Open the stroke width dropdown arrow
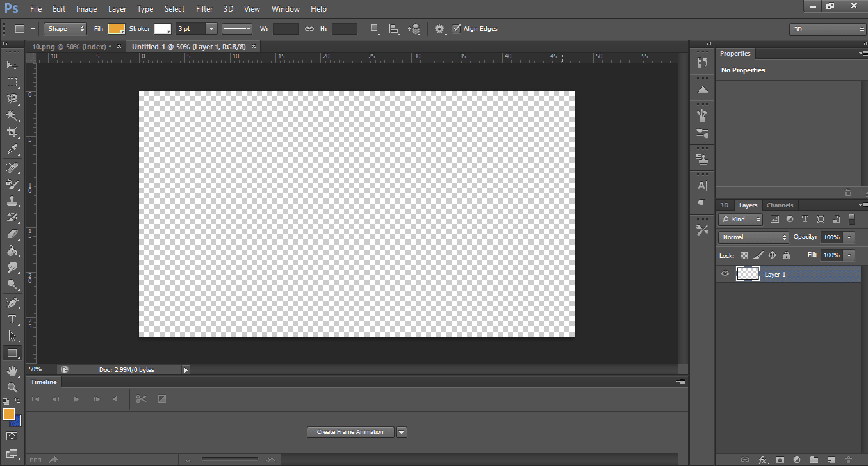This screenshot has width=868, height=466. (x=210, y=29)
